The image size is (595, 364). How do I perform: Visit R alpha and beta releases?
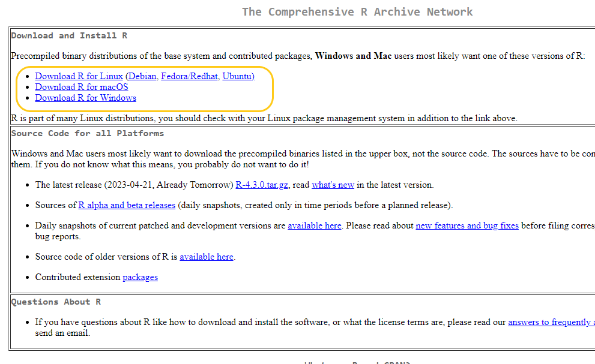click(127, 205)
